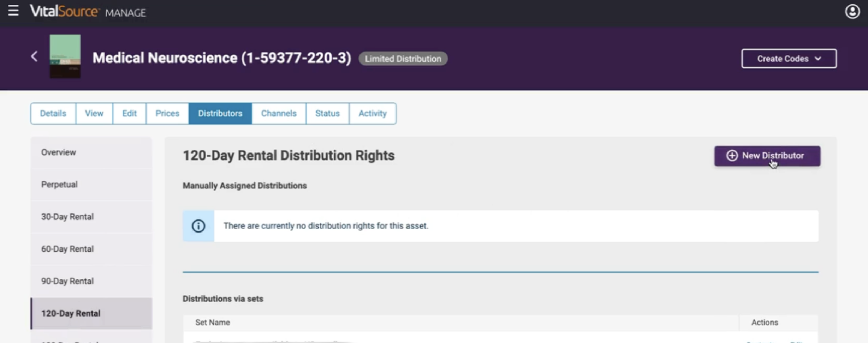
Task: Open the user account profile icon
Action: point(852,12)
